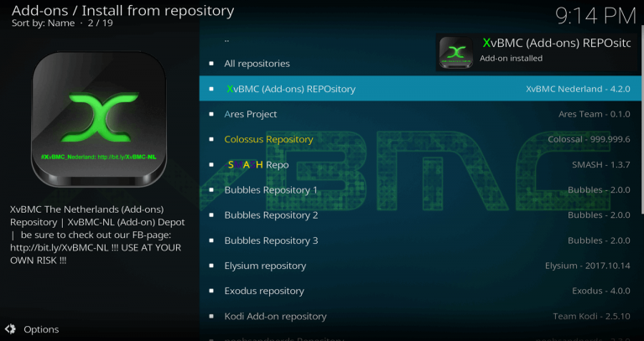This screenshot has width=644, height=341.
Task: Click the bullet icon beside All repositories
Action: (x=211, y=64)
